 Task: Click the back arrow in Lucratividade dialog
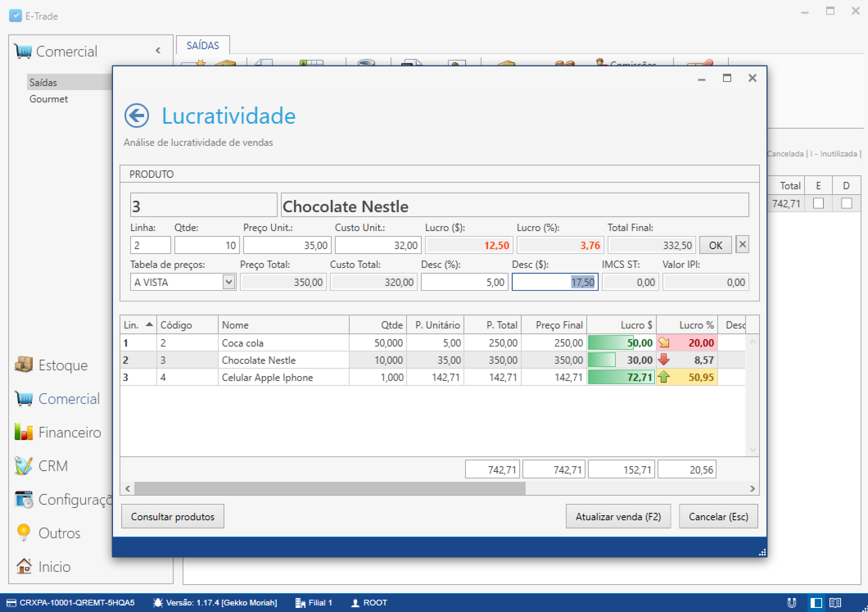point(137,116)
